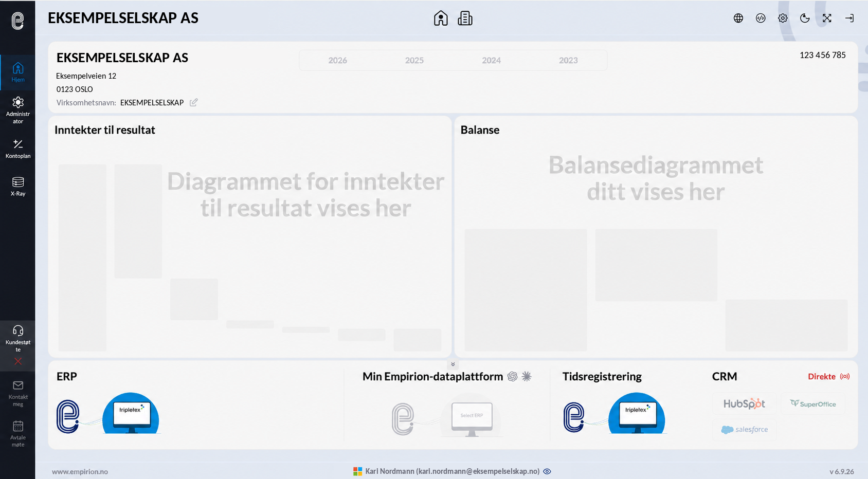The image size is (868, 479).
Task: Click the red Direkte live indicator
Action: [828, 377]
